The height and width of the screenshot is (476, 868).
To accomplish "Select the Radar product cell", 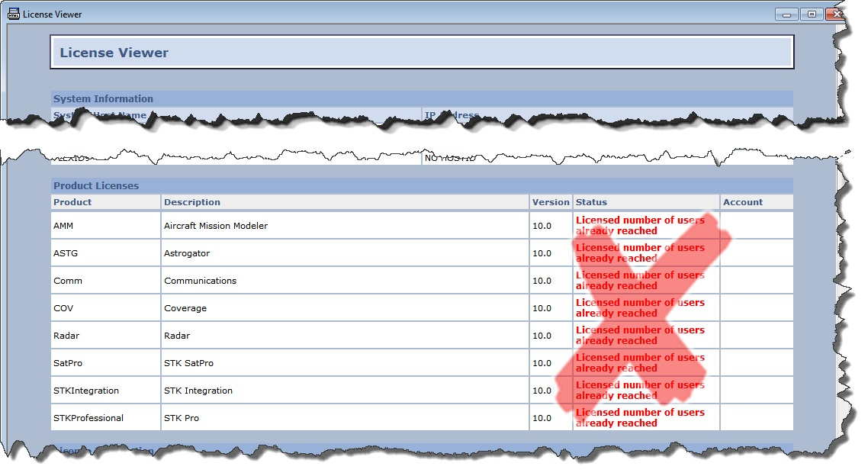I will click(105, 336).
